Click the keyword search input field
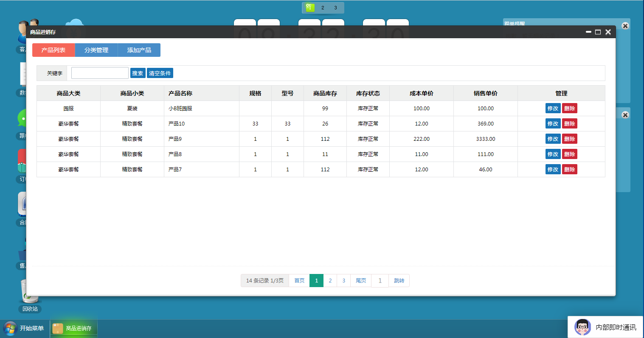This screenshot has width=644, height=338. click(100, 73)
